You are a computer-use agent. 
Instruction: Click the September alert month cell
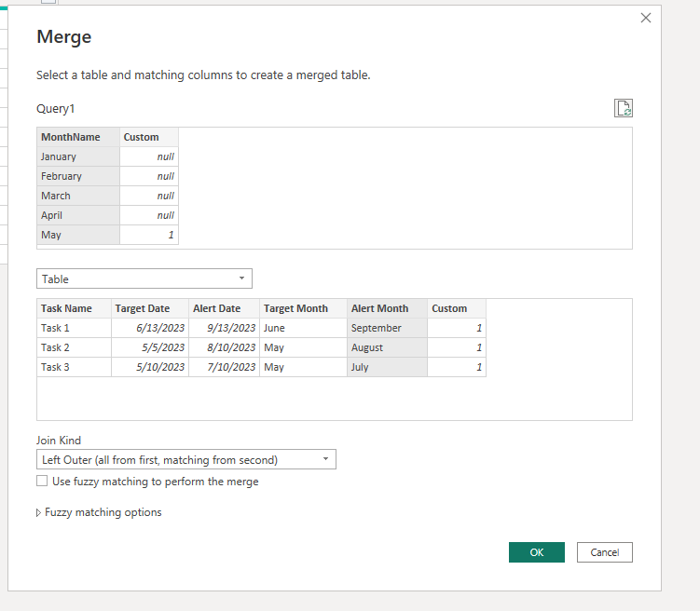coord(387,328)
